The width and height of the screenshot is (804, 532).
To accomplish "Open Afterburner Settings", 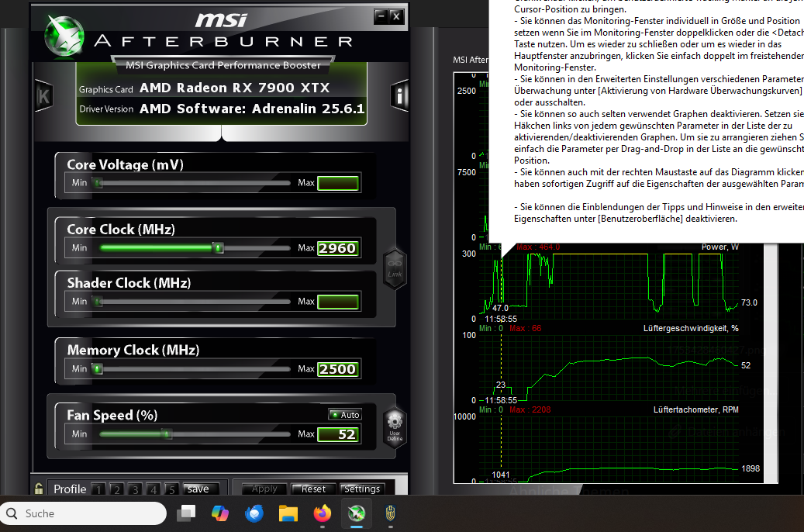I will (362, 489).
